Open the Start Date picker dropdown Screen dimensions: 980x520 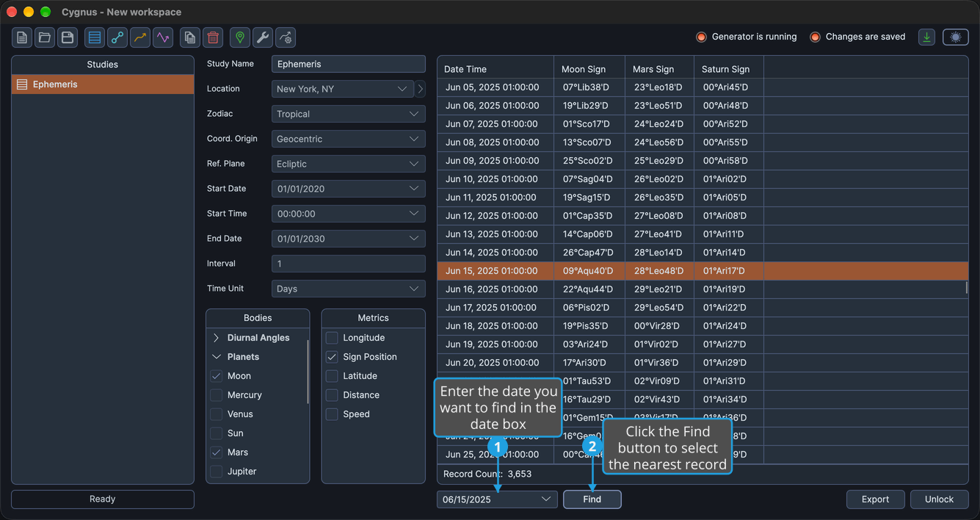pos(349,189)
